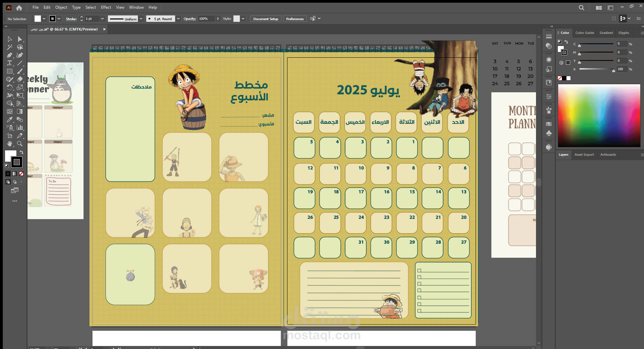Click the Document Setup button
This screenshot has height=349, width=644.
pos(266,19)
